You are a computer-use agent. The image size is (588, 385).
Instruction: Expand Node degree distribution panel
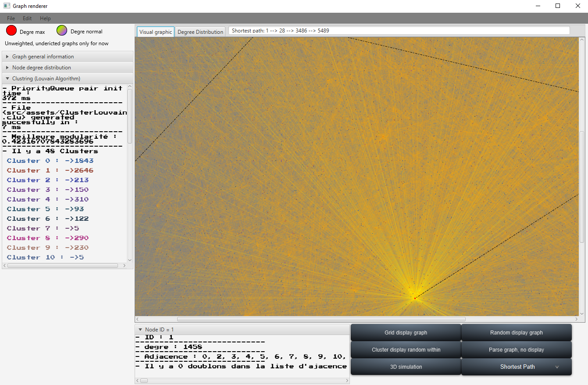pyautogui.click(x=68, y=68)
